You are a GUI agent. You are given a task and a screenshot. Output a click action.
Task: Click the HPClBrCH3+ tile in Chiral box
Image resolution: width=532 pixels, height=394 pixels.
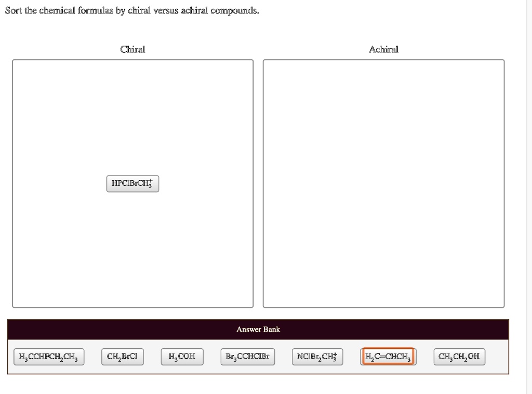pos(132,184)
